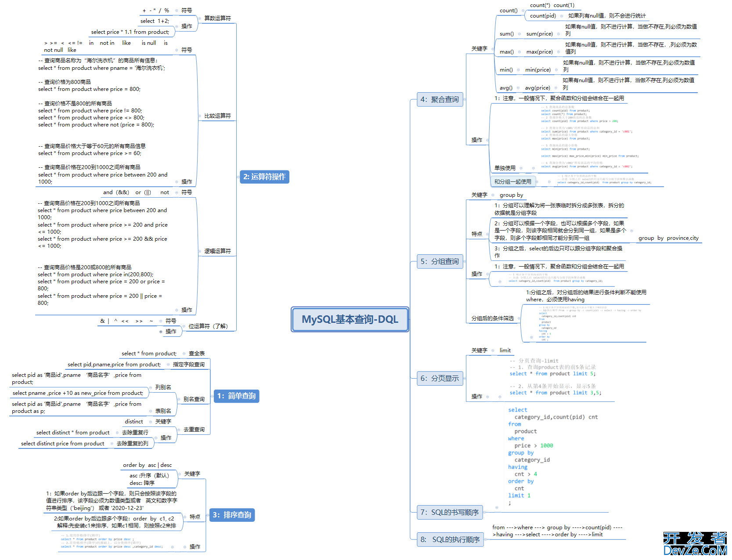Click the limit keyword node
732x560 pixels.
click(x=505, y=350)
